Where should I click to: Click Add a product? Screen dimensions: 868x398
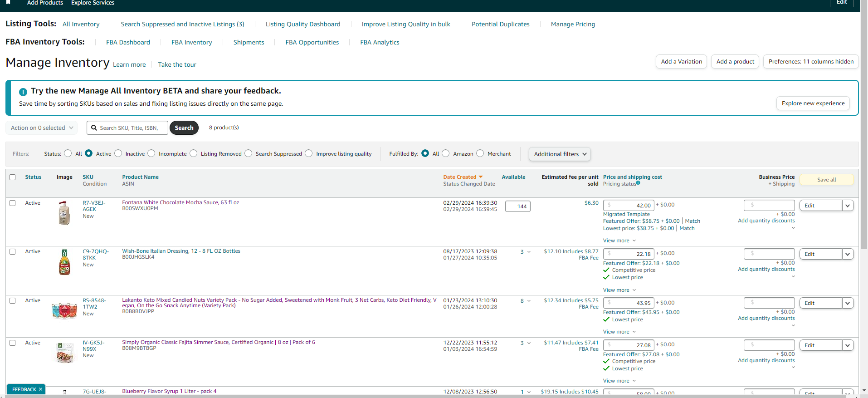click(x=735, y=62)
